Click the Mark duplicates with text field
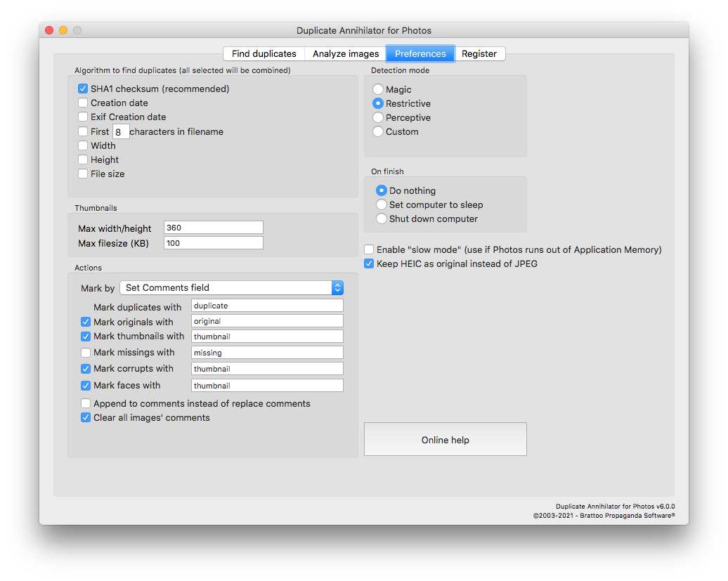The image size is (728, 581). [x=267, y=306]
